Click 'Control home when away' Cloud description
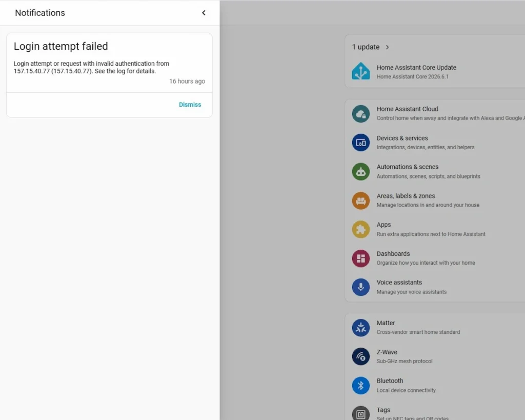The height and width of the screenshot is (420, 525). pyautogui.click(x=451, y=118)
